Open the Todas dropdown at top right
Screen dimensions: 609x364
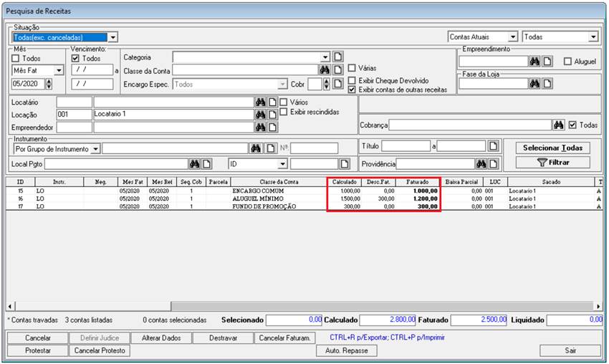pyautogui.click(x=593, y=37)
